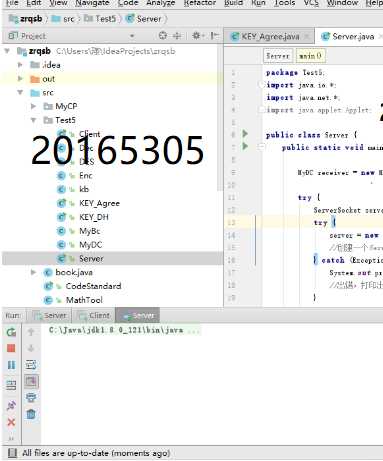Open the Refactor menu
This screenshot has width=383, height=461.
point(200,3)
